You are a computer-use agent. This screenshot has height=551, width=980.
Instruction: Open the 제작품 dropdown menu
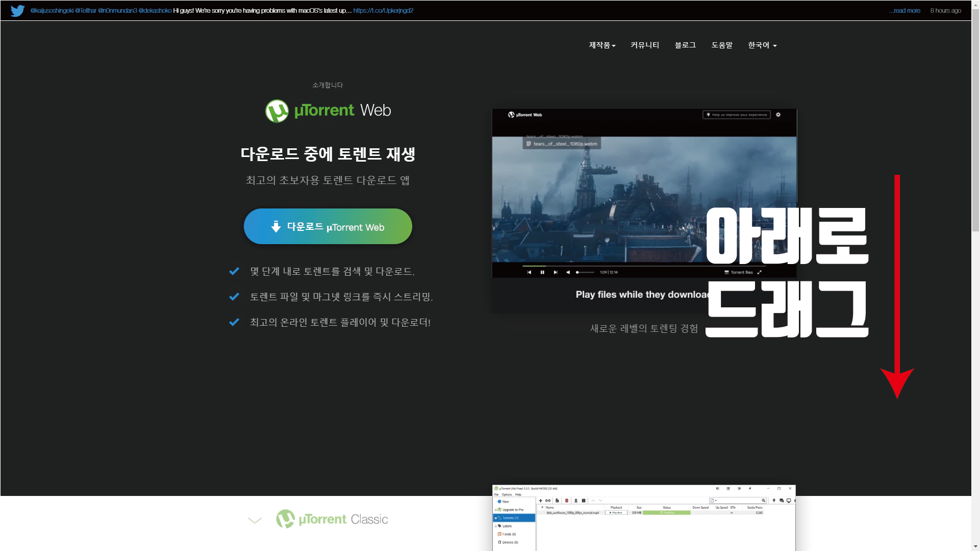pyautogui.click(x=602, y=45)
